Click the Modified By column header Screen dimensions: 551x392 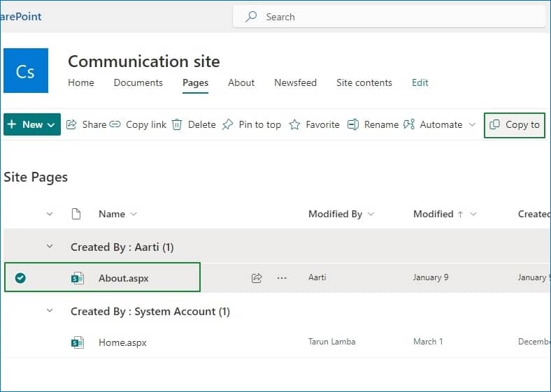[335, 214]
